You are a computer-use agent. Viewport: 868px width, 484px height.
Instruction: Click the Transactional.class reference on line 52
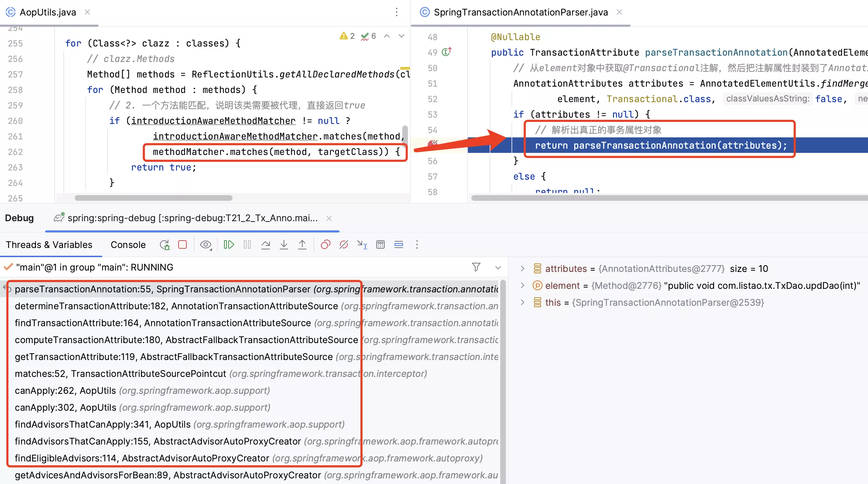[658, 99]
